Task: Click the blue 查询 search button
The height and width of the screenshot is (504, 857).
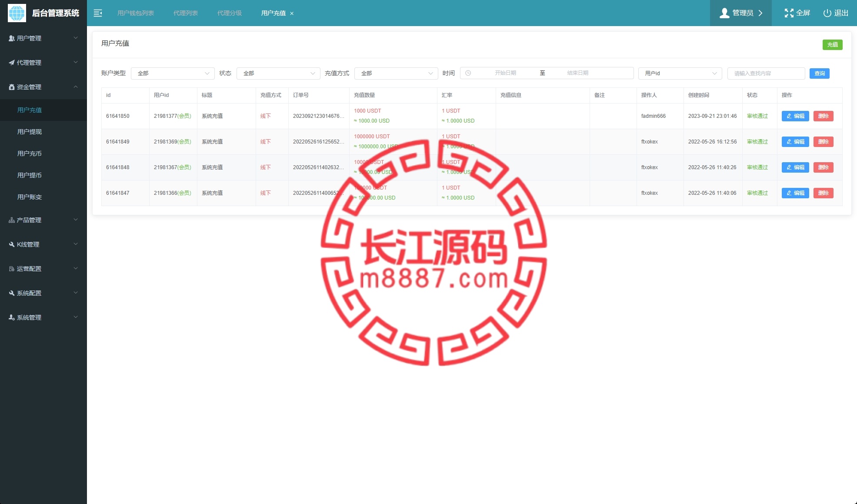Action: click(820, 73)
